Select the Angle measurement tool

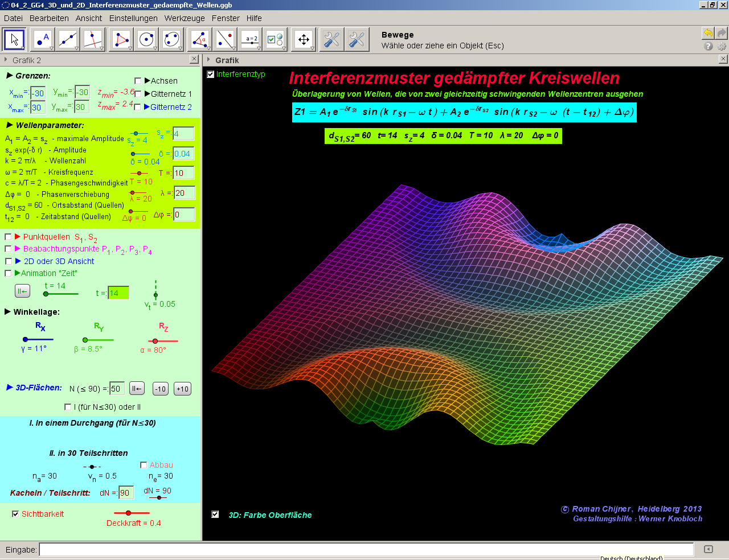point(199,40)
